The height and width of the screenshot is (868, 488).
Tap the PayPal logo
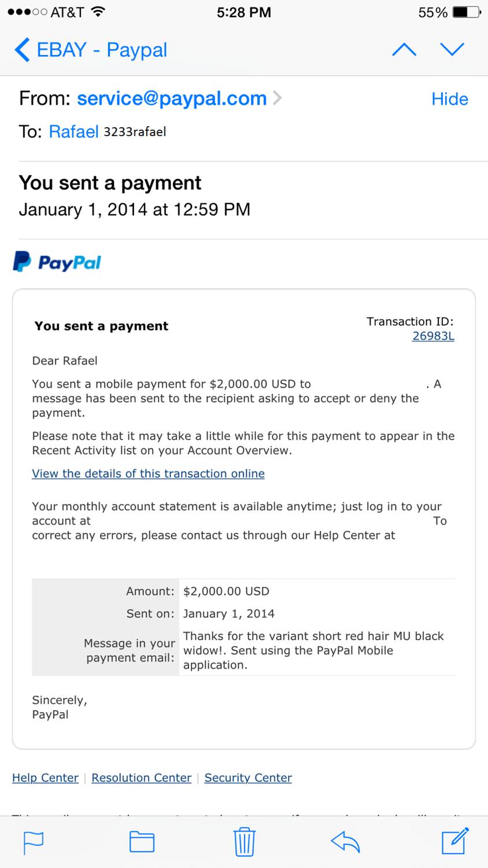[x=57, y=262]
